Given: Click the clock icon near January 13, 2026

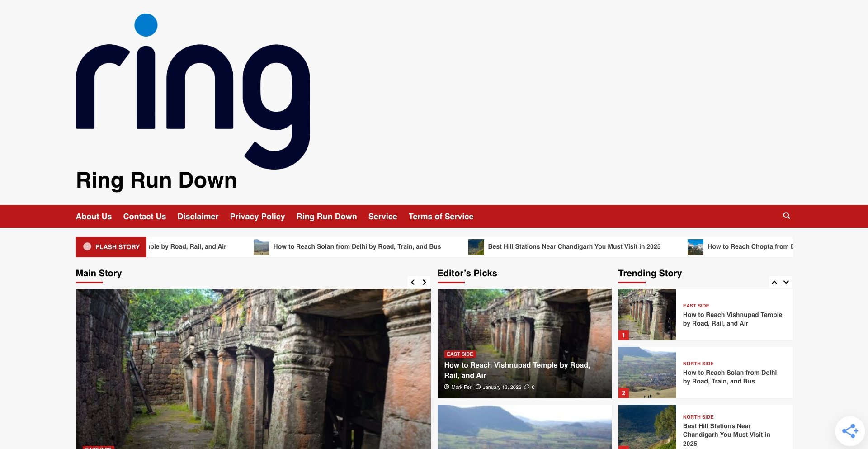Looking at the screenshot, I should [x=478, y=387].
